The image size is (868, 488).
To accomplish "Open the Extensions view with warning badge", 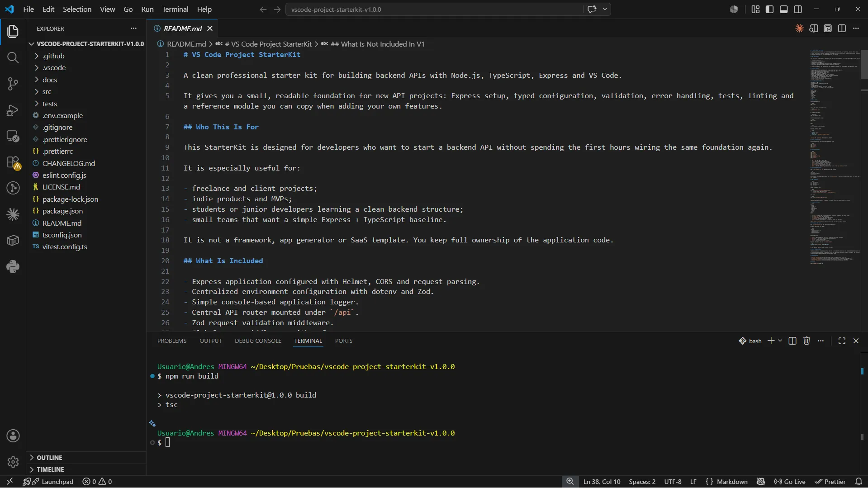I will (13, 162).
